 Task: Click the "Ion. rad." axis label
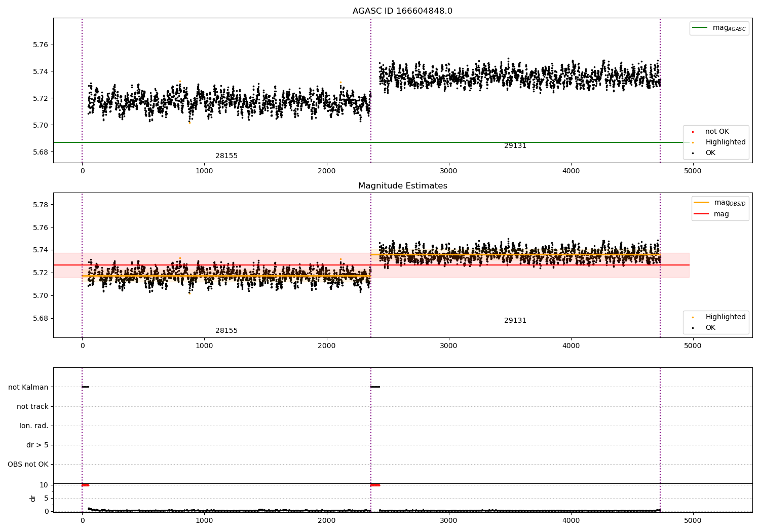pos(34,426)
